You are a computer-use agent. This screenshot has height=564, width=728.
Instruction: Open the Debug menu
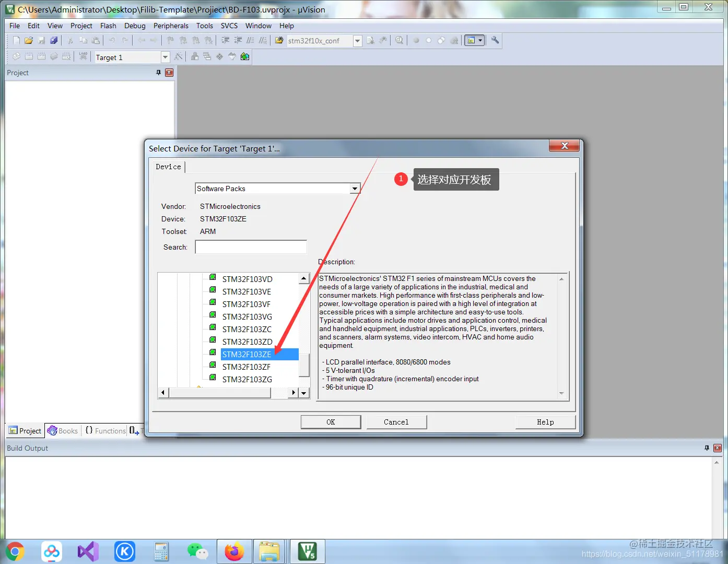[135, 26]
